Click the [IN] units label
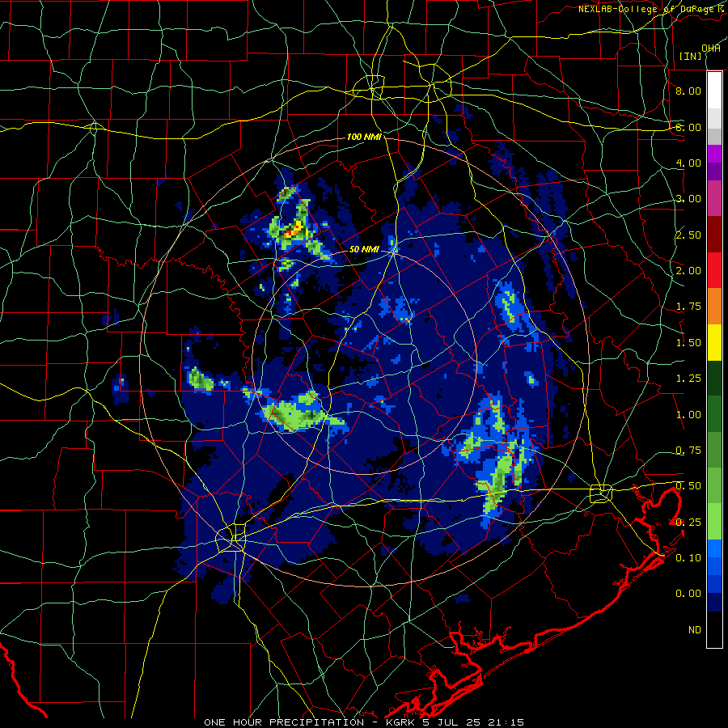728x728 pixels. tap(691, 56)
